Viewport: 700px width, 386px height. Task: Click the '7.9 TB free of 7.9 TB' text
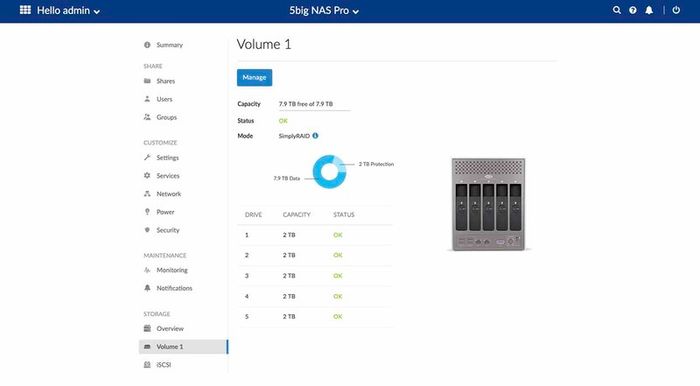[x=306, y=104]
